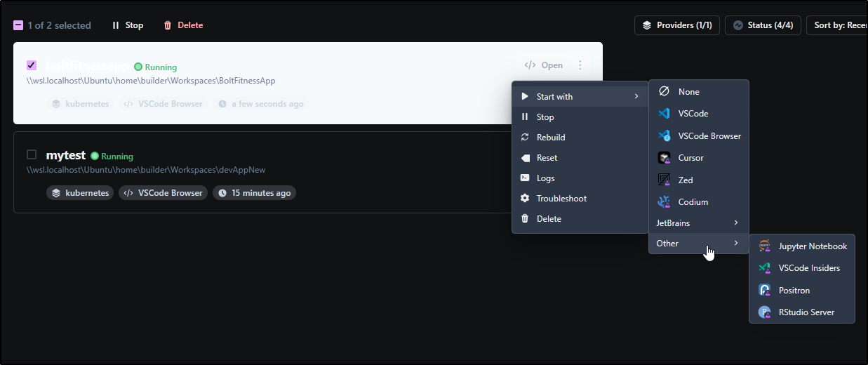Check the mytest workspace checkbox
Screen dimensions: 868x365
tap(32, 154)
